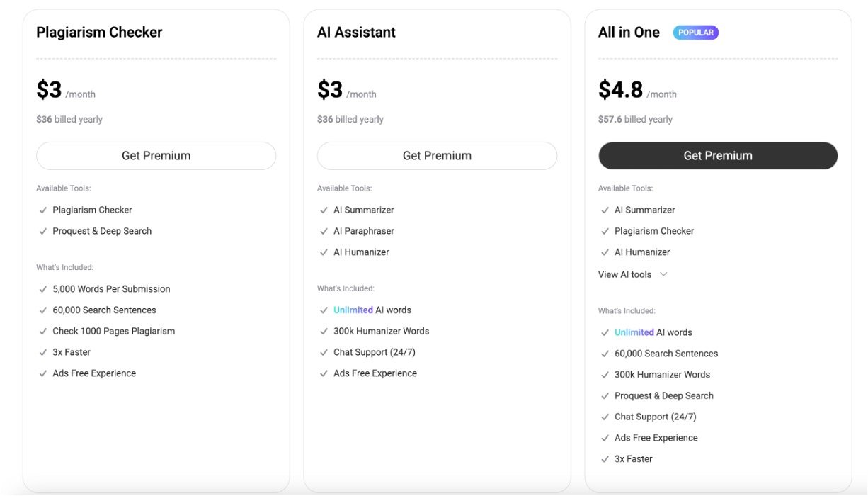This screenshot has width=868, height=496.
Task: Click checkmark next to 5,000 Words Per Submission
Action: pyautogui.click(x=43, y=289)
